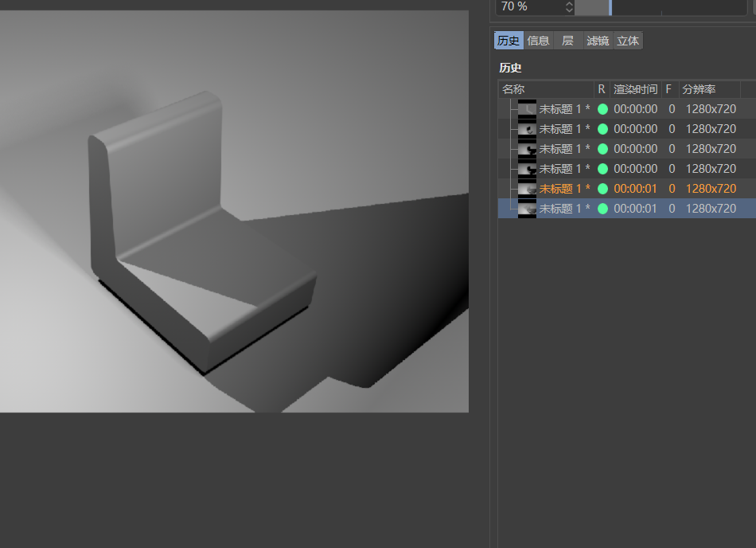Open the 立体 tab
The height and width of the screenshot is (548, 756).
[x=628, y=41]
